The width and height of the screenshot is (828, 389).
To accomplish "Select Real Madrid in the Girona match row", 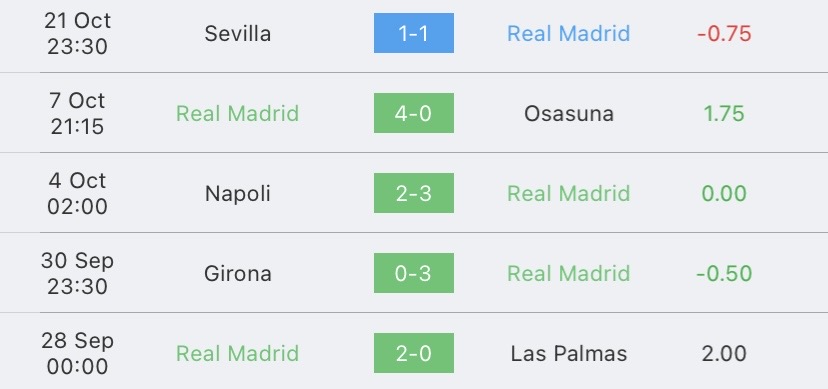I will tap(569, 273).
